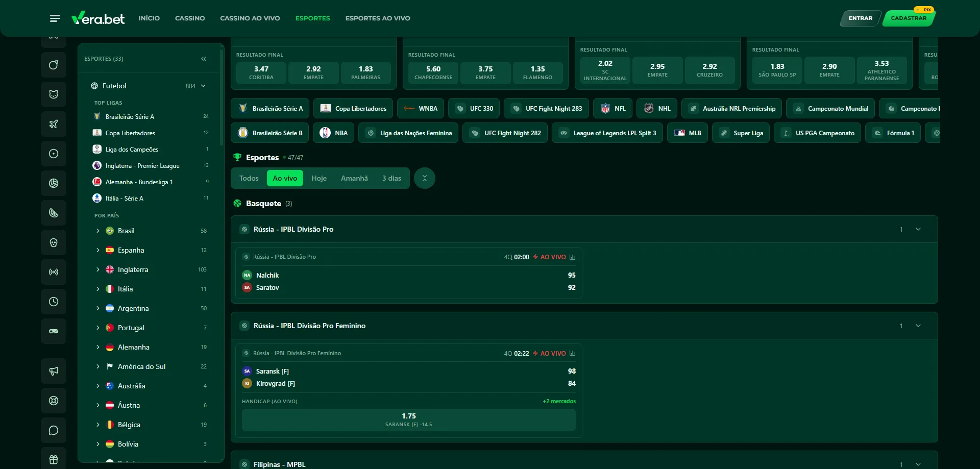980x469 pixels.
Task: Expand Alemanha country in sidebar
Action: pyautogui.click(x=98, y=347)
